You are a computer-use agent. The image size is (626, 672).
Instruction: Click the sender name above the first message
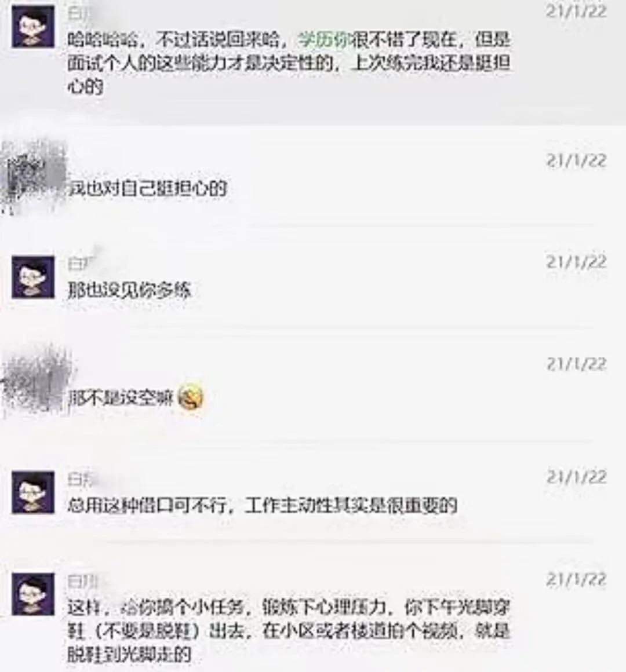pyautogui.click(x=80, y=14)
